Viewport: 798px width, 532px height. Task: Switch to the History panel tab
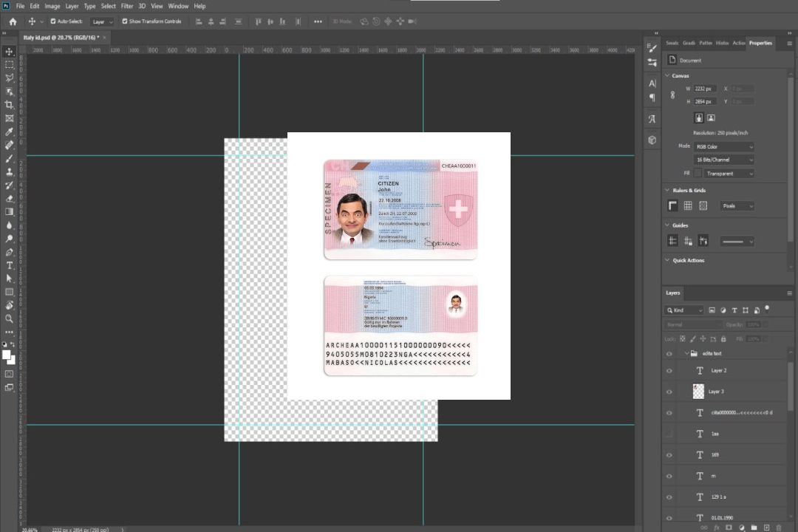[x=722, y=43]
